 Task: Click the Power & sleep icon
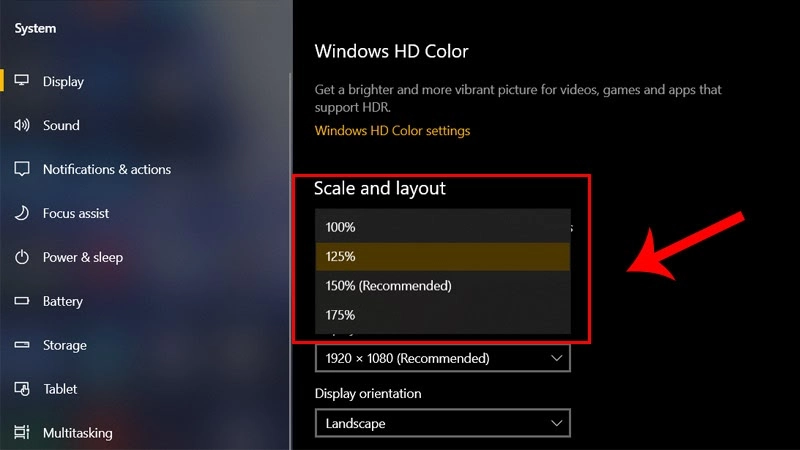tap(21, 257)
